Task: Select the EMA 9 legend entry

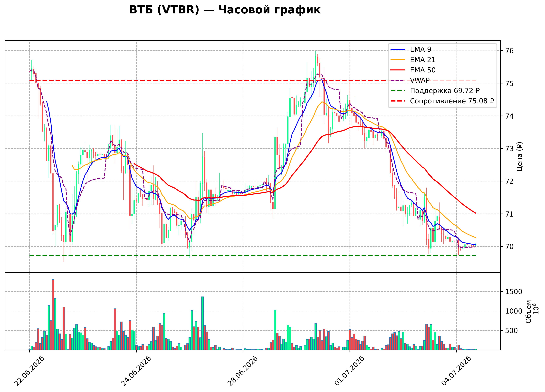Action: coord(411,49)
